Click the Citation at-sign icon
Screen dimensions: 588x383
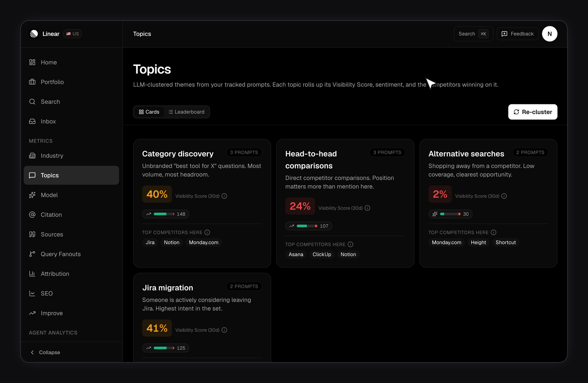pos(32,215)
